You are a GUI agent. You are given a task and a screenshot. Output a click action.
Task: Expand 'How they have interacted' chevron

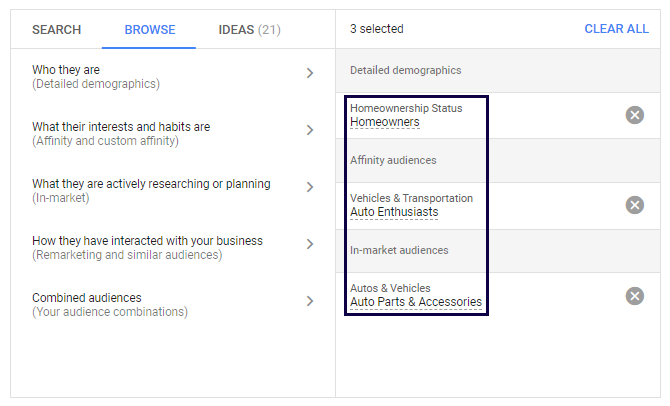coord(310,244)
